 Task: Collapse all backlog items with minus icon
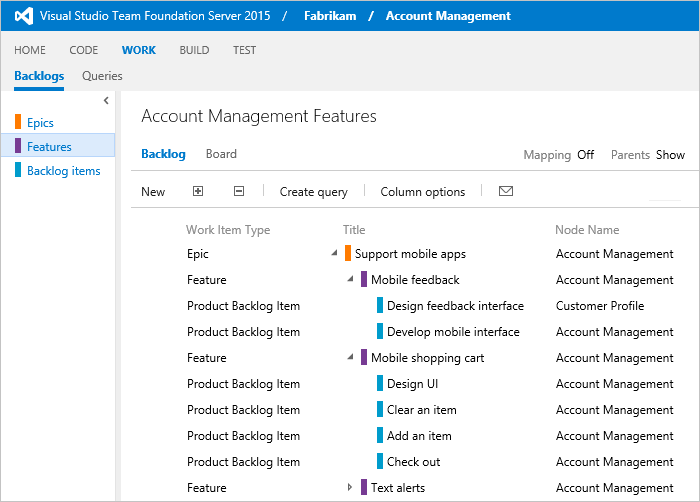(239, 191)
